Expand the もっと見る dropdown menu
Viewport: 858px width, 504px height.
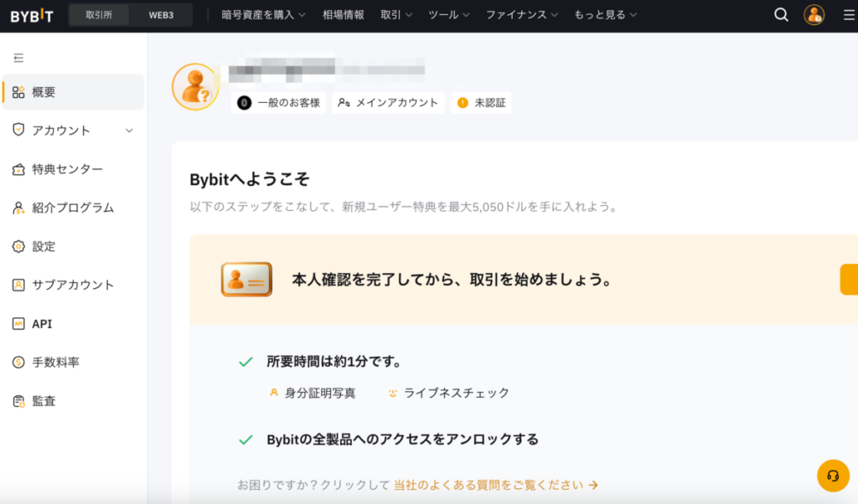(x=605, y=15)
